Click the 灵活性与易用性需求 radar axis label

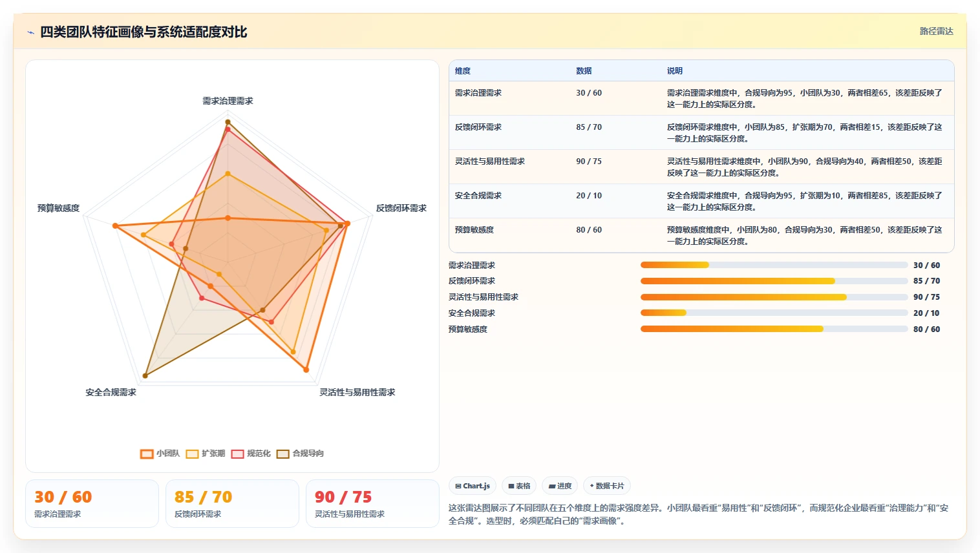tap(357, 392)
